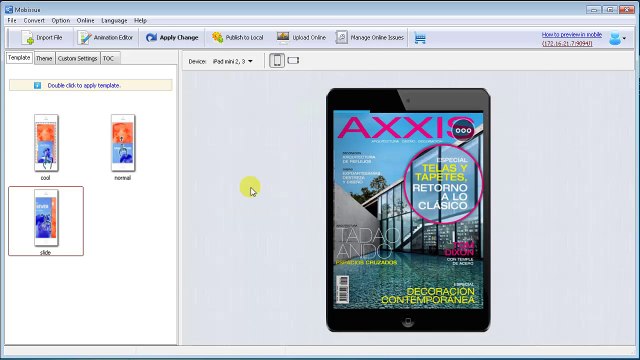This screenshot has width=640, height=360.
Task: Click the iPad home button in preview
Action: coord(408,321)
